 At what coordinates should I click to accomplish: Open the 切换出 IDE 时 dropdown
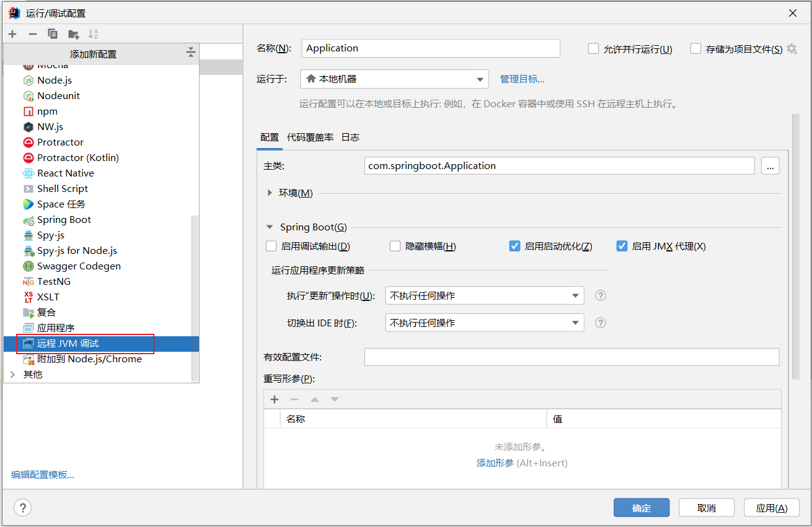coord(484,323)
